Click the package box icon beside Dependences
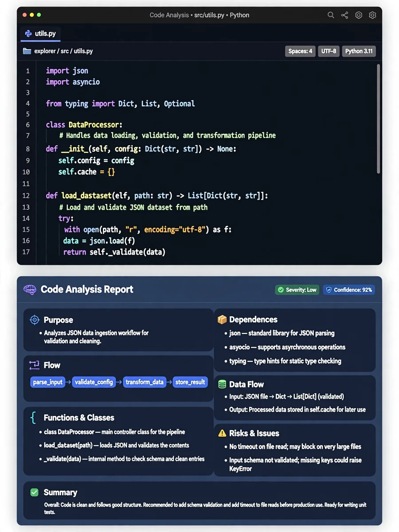The width and height of the screenshot is (399, 532). [222, 319]
